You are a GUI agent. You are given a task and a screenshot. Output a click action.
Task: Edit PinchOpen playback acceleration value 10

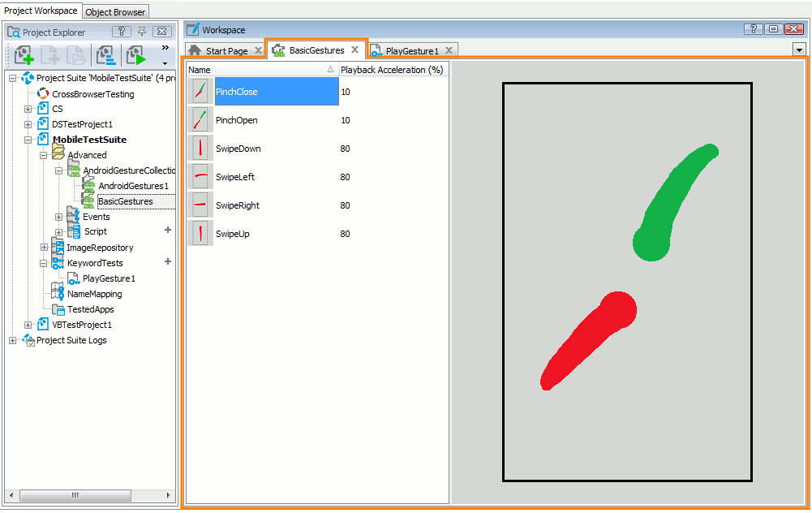[x=345, y=120]
